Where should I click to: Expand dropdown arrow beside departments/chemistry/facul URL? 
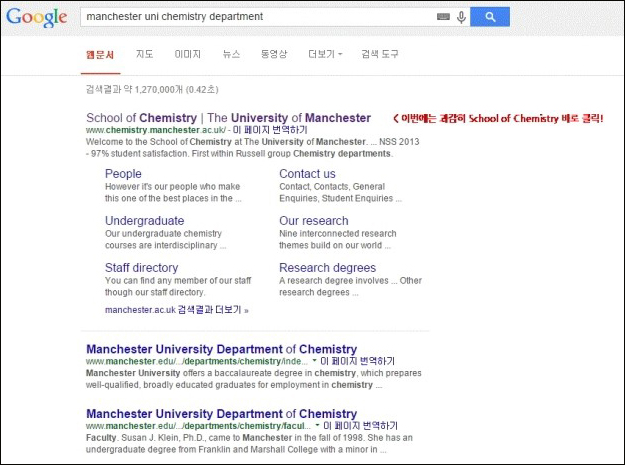click(x=317, y=425)
